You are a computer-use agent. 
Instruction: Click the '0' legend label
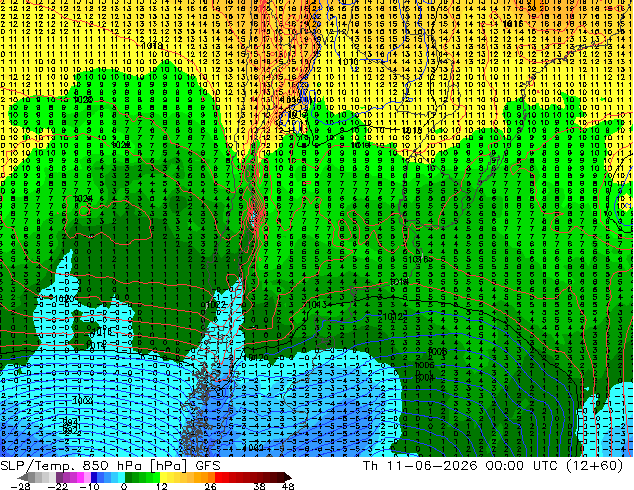tap(124, 486)
